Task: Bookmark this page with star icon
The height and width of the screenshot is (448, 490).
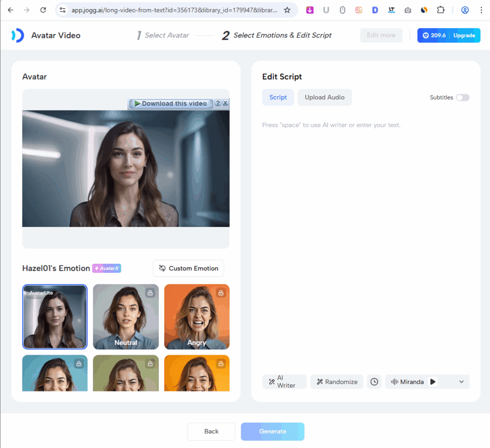Action: point(287,10)
